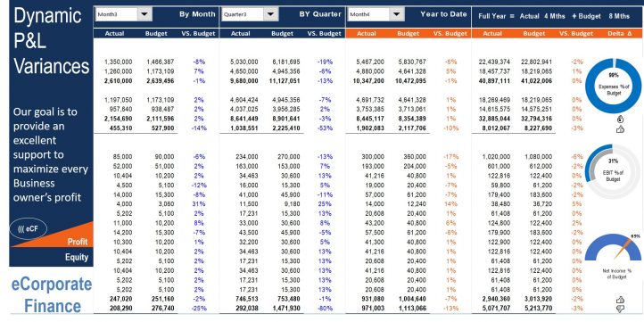This screenshot has width=644, height=322.
Task: Expand the Month4 year-to-date dropdown
Action: point(396,14)
